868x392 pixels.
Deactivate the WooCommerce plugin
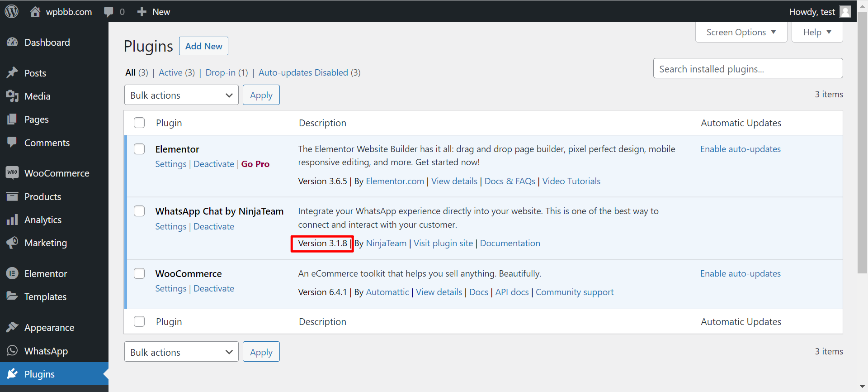[x=214, y=288]
